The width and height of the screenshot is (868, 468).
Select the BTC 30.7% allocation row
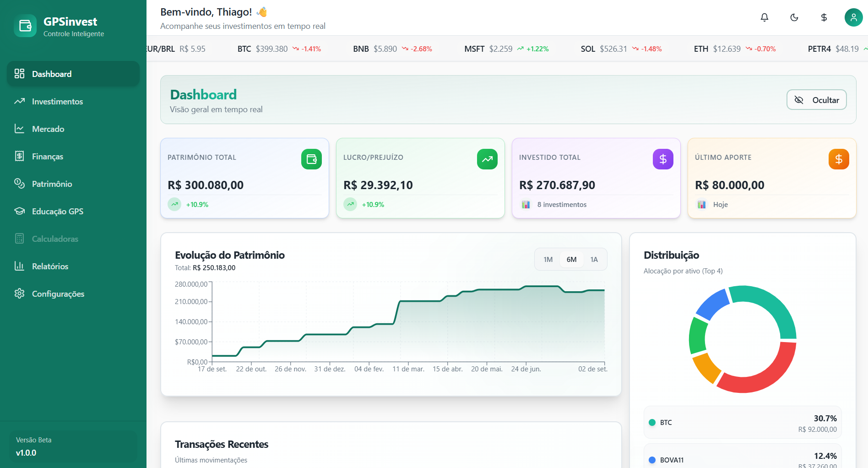tap(743, 422)
